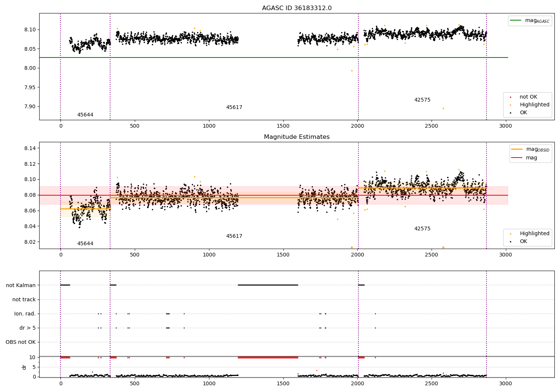Click obsid label 42575 in Magnitude Estimates plot
The height and width of the screenshot is (392, 560).
click(422, 229)
